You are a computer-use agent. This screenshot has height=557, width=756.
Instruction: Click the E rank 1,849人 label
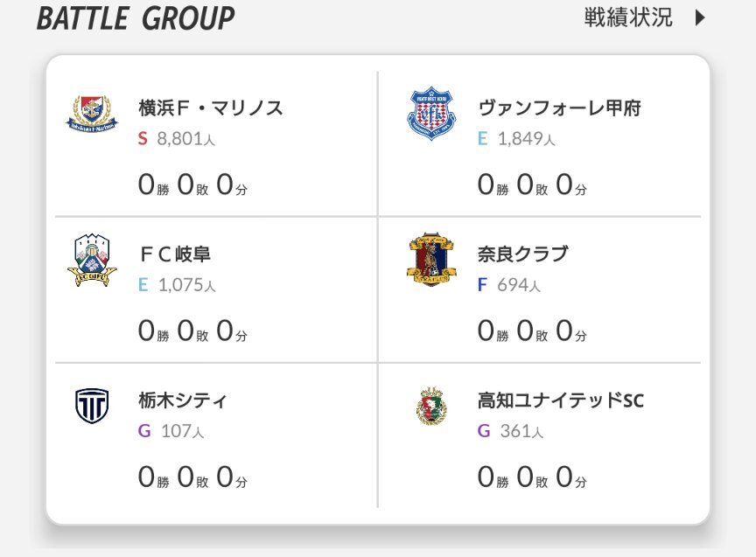point(516,139)
